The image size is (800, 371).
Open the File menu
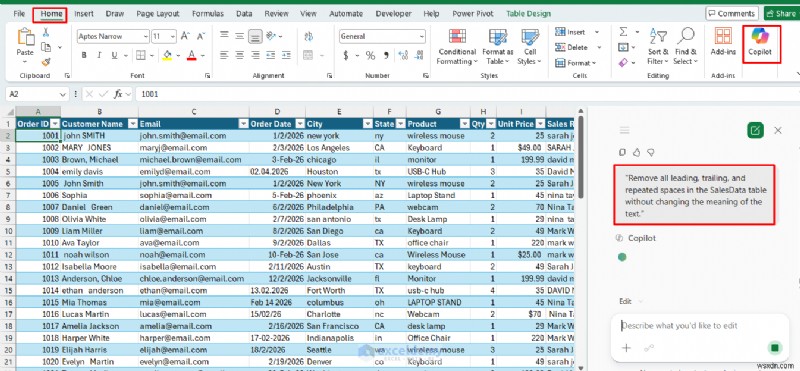point(19,14)
